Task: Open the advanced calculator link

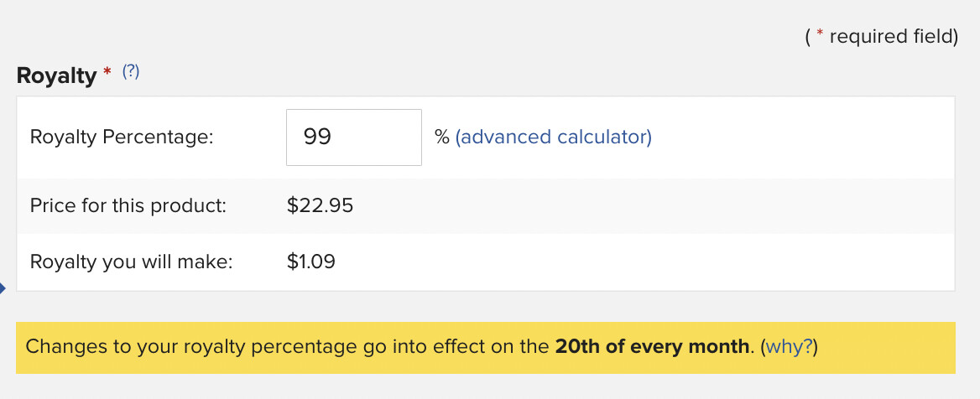Action: coord(553,137)
